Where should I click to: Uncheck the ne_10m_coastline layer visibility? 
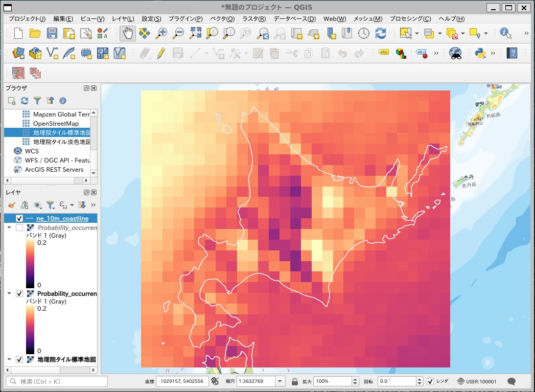[x=19, y=219]
